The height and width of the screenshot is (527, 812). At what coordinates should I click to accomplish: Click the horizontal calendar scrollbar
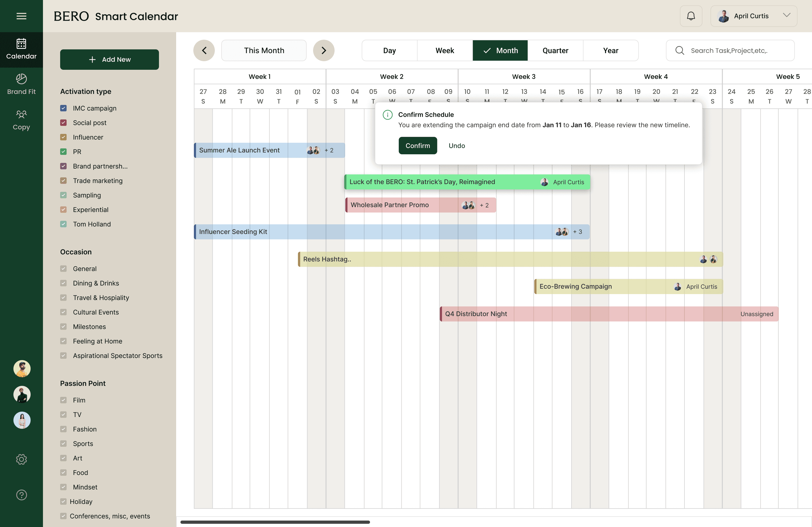click(275, 522)
